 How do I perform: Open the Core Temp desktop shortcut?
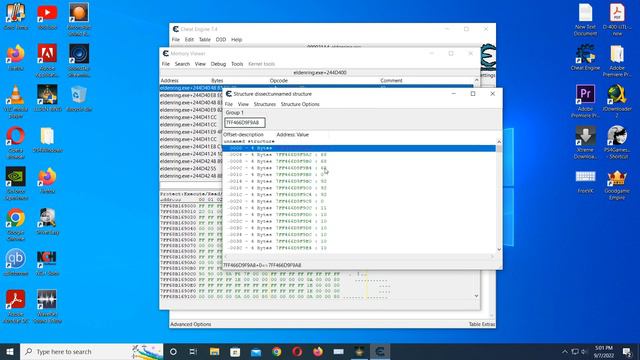tap(16, 17)
